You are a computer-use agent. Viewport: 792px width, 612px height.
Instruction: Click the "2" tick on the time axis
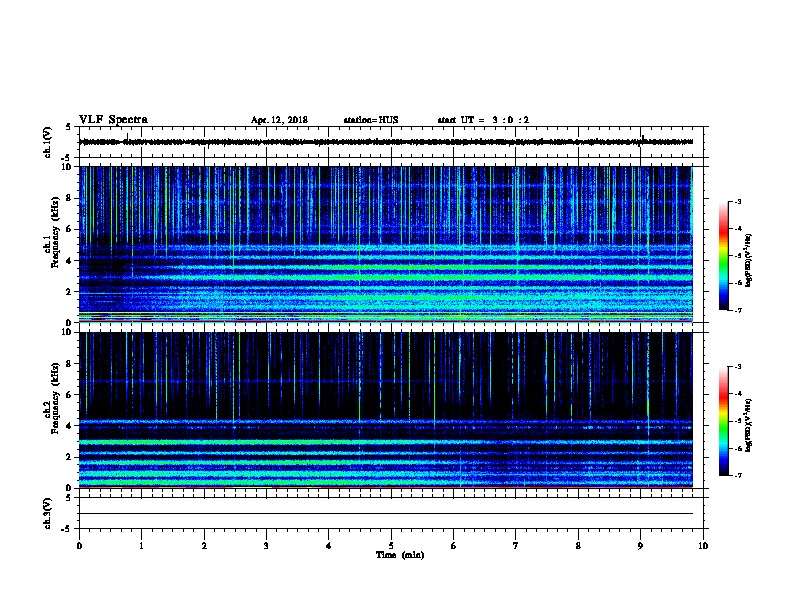(x=204, y=546)
